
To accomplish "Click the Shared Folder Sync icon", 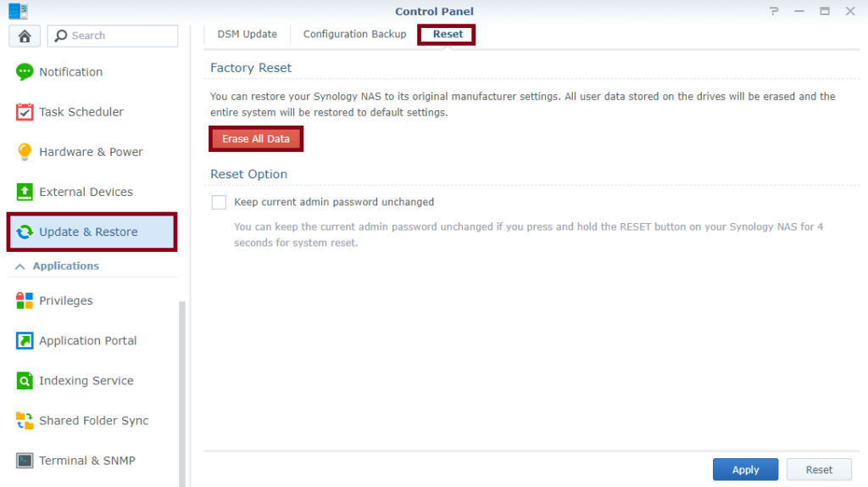I will click(25, 421).
